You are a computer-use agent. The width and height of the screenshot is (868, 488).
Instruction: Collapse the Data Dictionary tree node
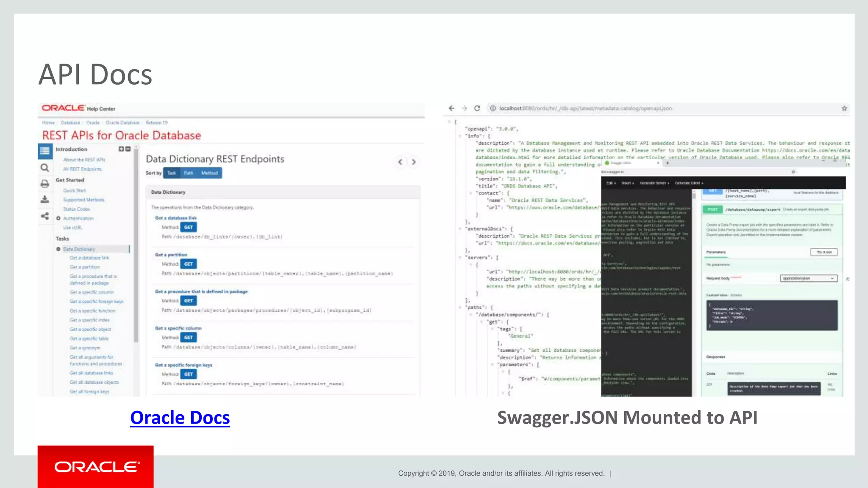click(58, 249)
